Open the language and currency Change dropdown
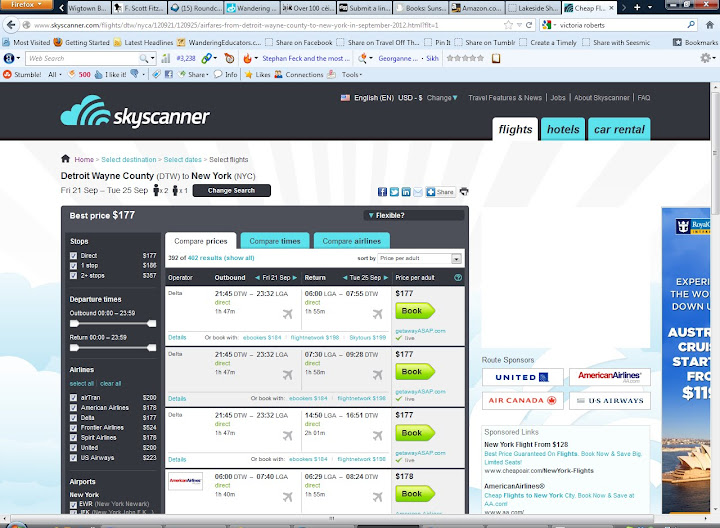This screenshot has width=720, height=528. click(442, 98)
